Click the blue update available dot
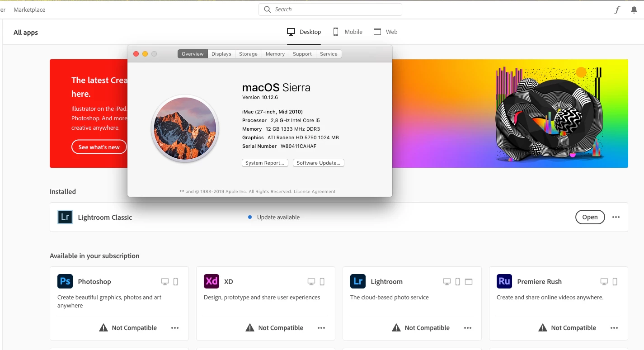644x350 pixels. coord(250,217)
